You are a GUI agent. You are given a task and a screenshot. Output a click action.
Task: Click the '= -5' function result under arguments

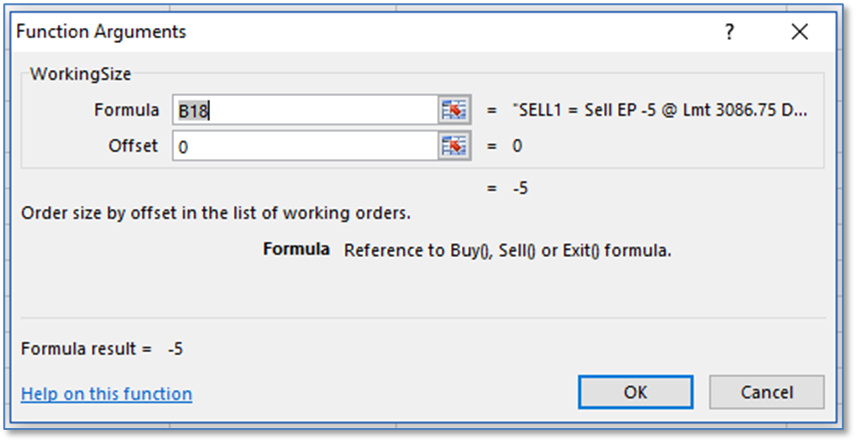(506, 187)
